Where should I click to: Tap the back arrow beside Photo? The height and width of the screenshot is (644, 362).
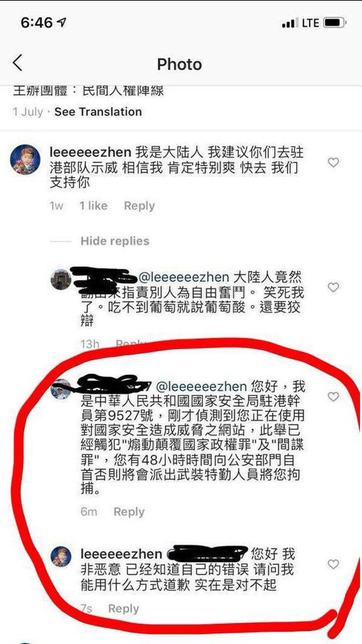17,64
